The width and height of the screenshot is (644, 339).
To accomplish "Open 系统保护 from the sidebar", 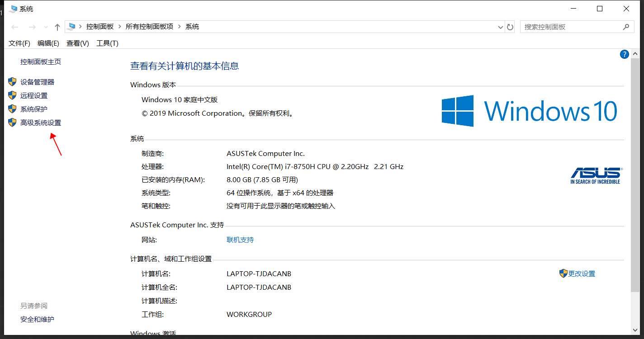I will point(34,109).
